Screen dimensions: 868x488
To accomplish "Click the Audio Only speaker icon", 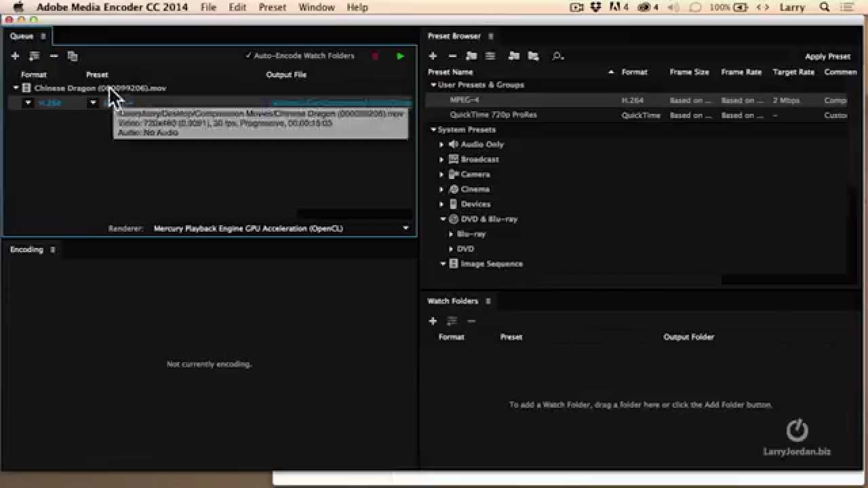I will [x=453, y=144].
